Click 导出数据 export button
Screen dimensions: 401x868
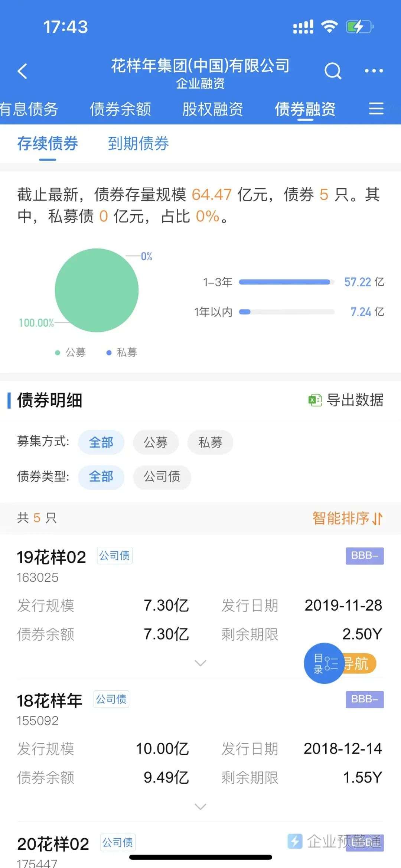tap(346, 400)
